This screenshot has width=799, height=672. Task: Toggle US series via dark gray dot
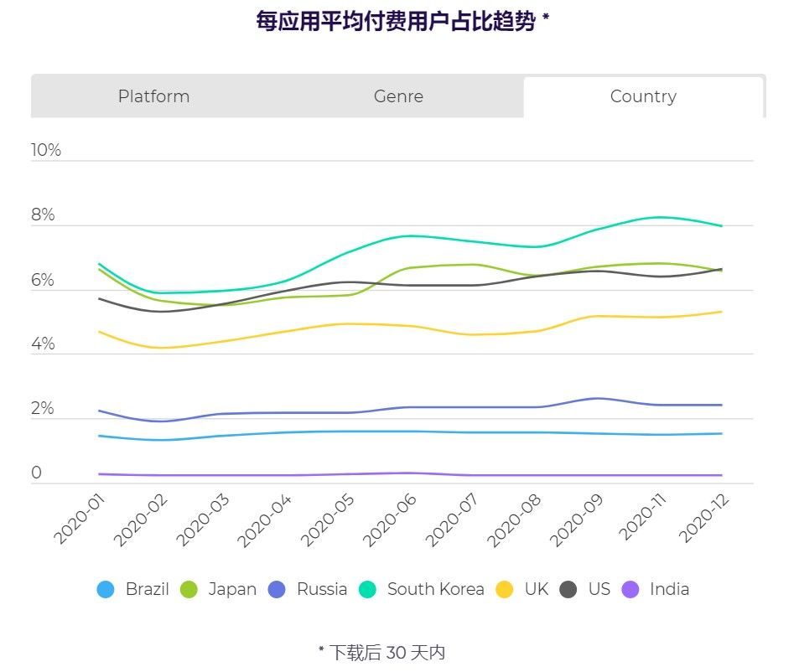click(x=568, y=590)
